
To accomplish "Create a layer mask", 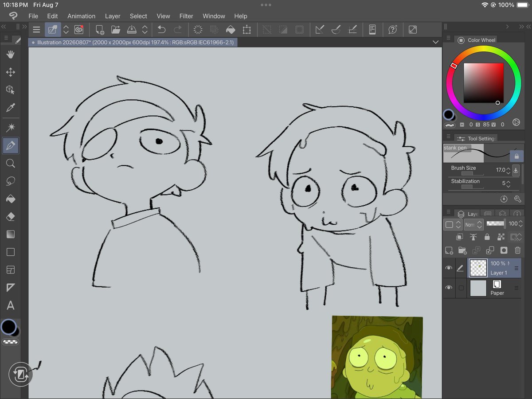I will tap(504, 250).
